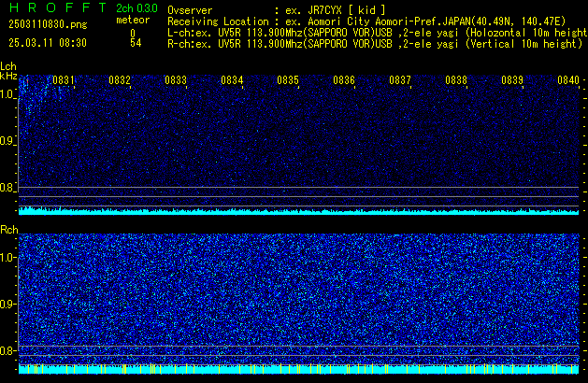Click the 0839 time marker
Viewport: 588px width, 383px height.
click(x=512, y=80)
